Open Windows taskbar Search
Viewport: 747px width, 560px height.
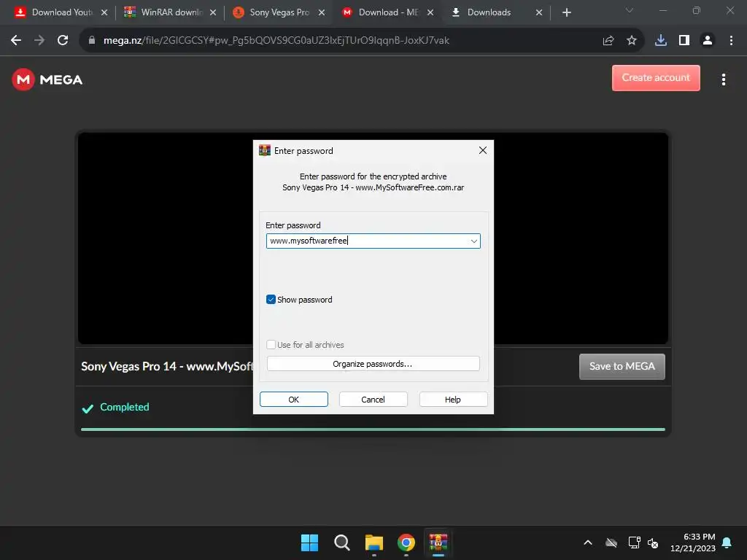point(341,542)
